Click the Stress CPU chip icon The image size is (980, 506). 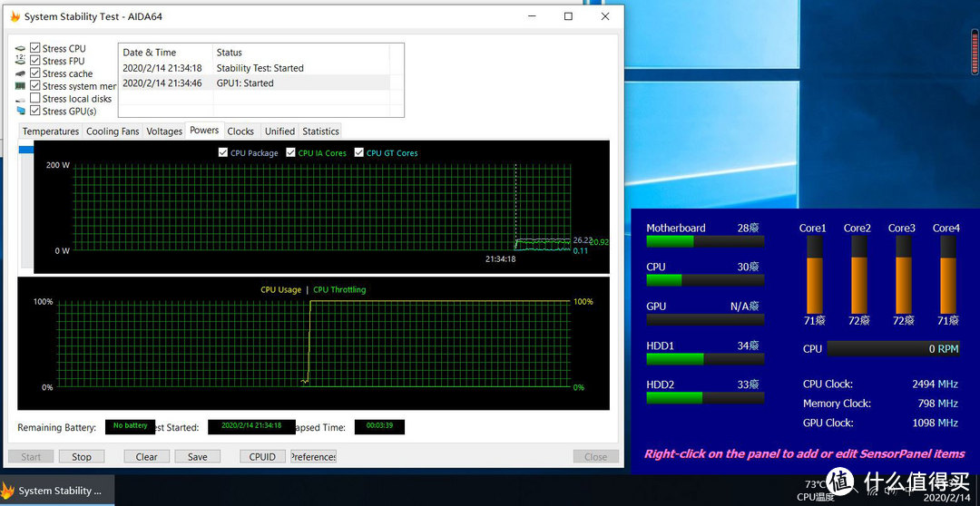tap(21, 48)
